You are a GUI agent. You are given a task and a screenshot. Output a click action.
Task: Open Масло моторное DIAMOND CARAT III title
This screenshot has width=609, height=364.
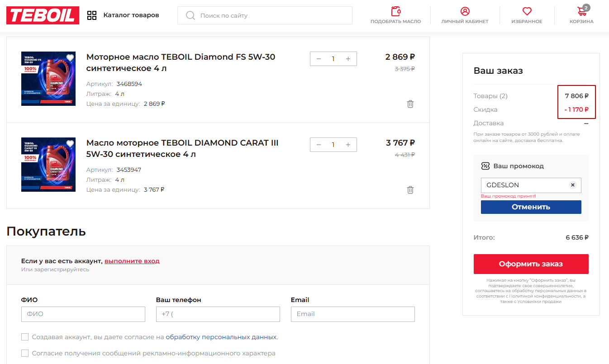point(182,148)
